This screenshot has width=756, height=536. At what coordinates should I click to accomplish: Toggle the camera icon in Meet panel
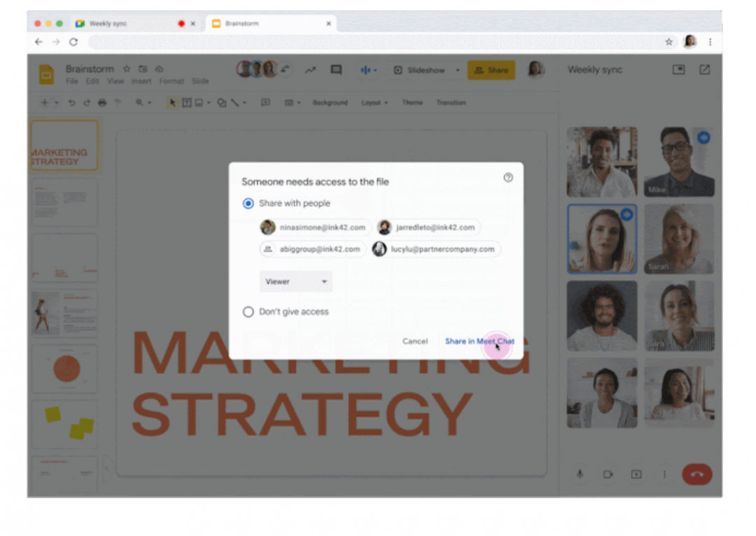pos(608,474)
